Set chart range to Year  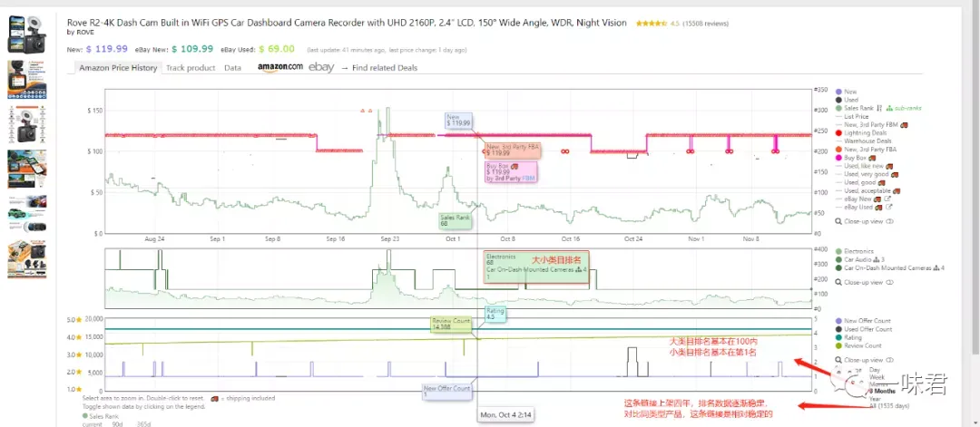click(875, 398)
